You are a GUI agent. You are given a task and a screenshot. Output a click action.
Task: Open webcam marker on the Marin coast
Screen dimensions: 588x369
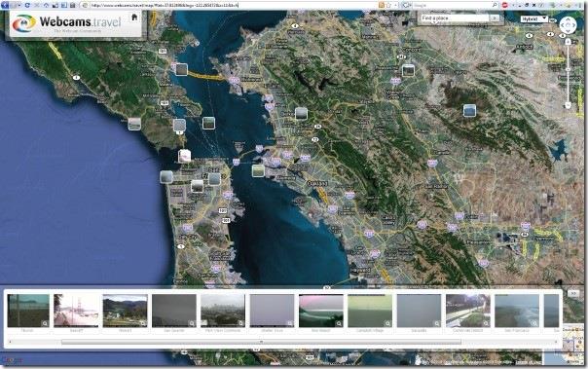click(x=134, y=124)
